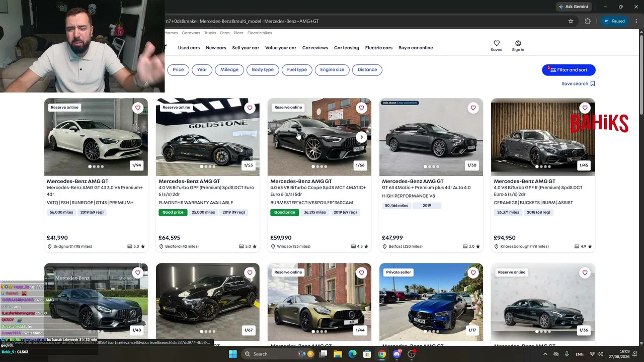The height and width of the screenshot is (362, 644).
Task: Click the Ask Gemini button
Action: tap(573, 7)
